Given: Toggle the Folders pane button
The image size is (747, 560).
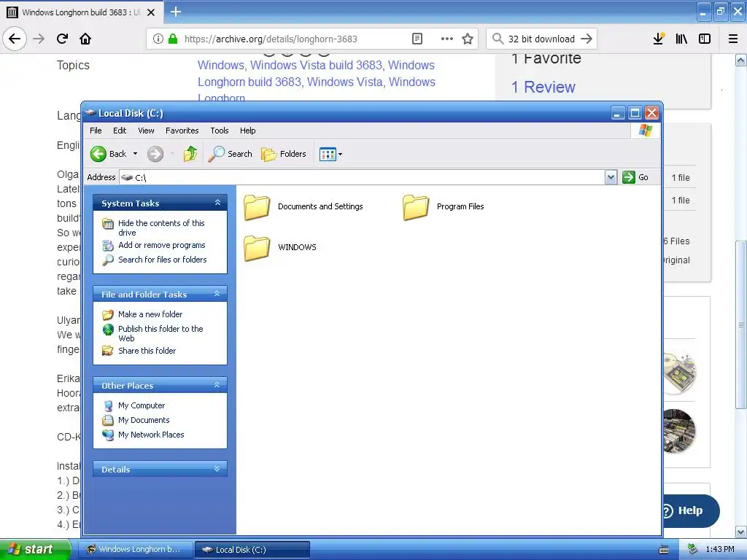Looking at the screenshot, I should [284, 154].
